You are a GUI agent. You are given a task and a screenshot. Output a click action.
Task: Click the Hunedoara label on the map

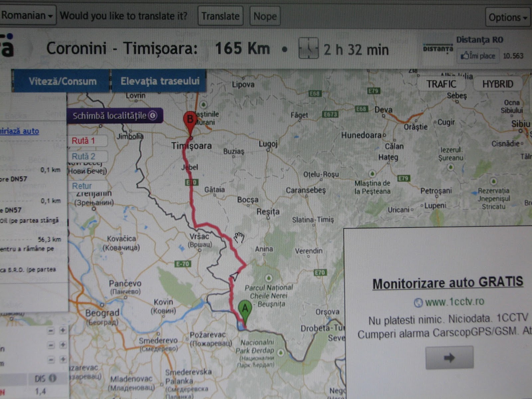point(361,135)
